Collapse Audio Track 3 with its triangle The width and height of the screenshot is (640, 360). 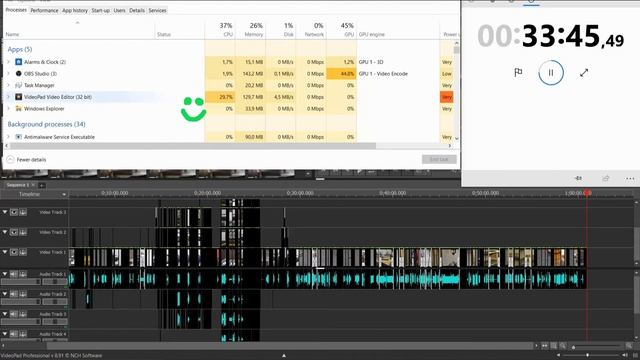click(5, 314)
